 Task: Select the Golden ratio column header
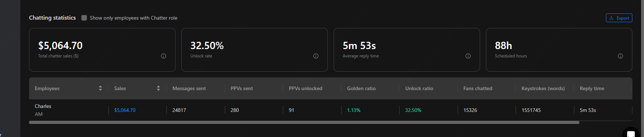361,88
